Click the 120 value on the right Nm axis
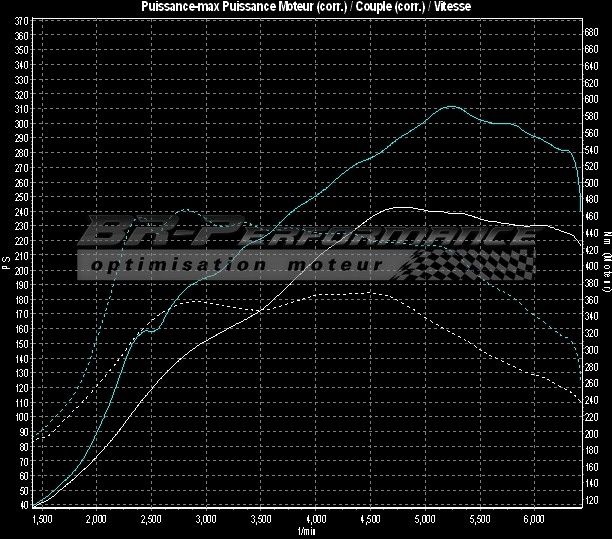This screenshot has width=612, height=539. (591, 500)
